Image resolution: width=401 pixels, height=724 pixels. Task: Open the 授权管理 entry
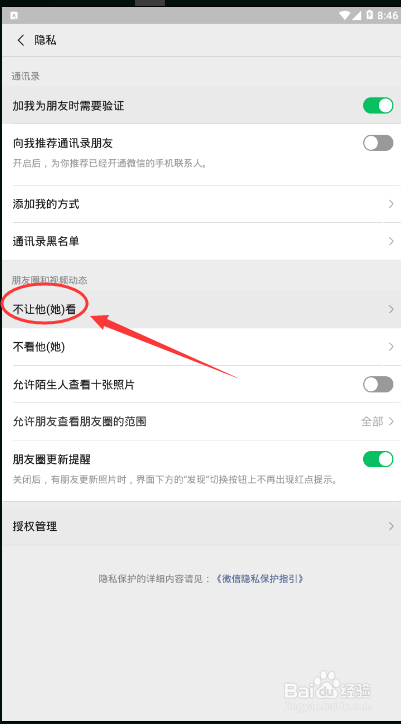click(x=200, y=526)
